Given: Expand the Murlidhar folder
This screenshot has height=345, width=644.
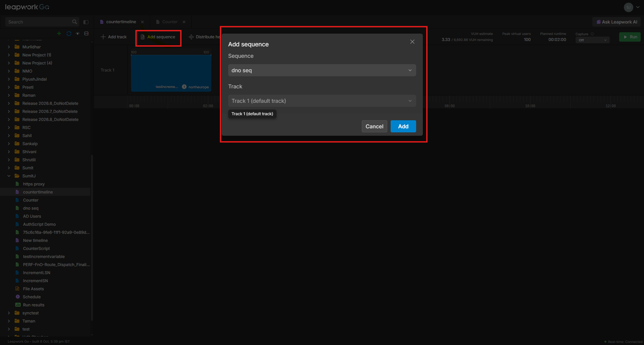Looking at the screenshot, I should [x=9, y=47].
